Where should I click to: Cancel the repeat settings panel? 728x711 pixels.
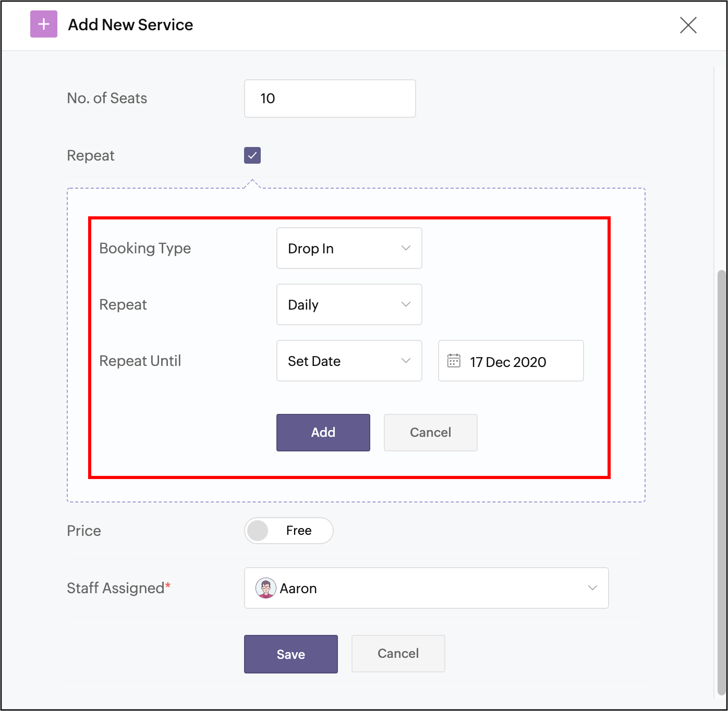430,433
